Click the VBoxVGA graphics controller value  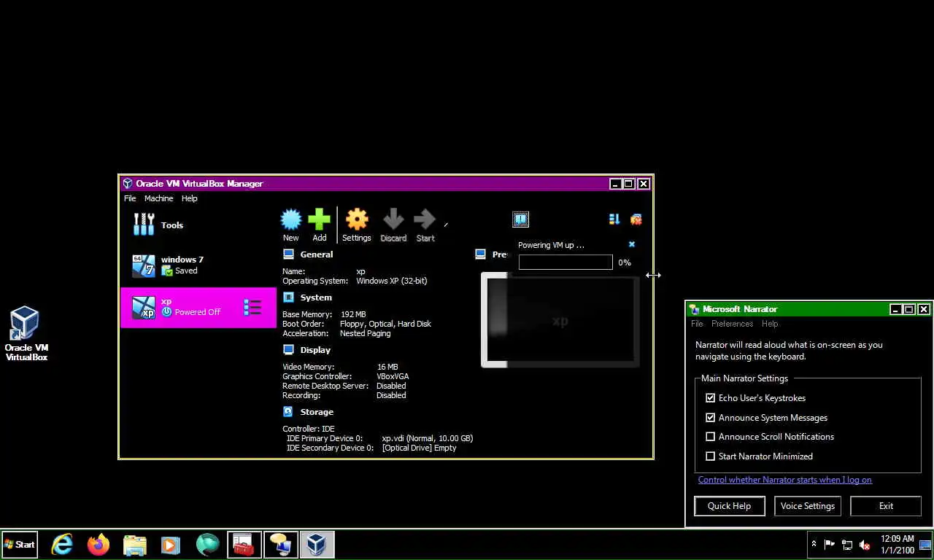[x=393, y=376]
